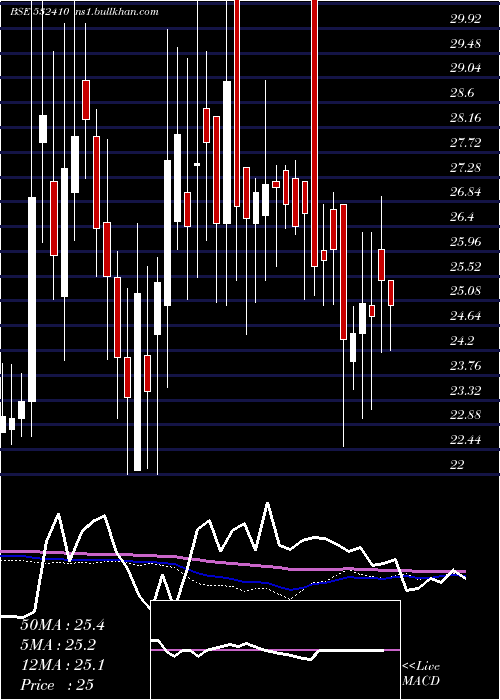Click the 26.4 price axis label

(x=462, y=217)
